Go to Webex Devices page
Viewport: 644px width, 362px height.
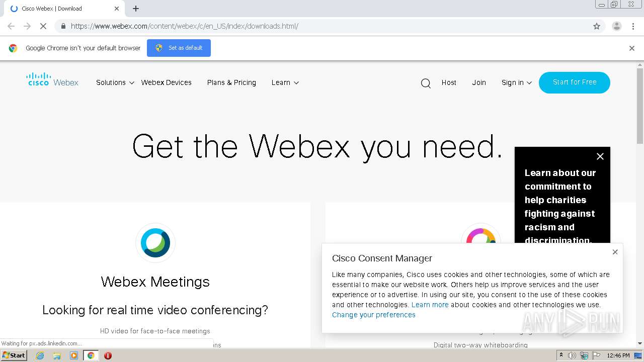[x=167, y=82]
